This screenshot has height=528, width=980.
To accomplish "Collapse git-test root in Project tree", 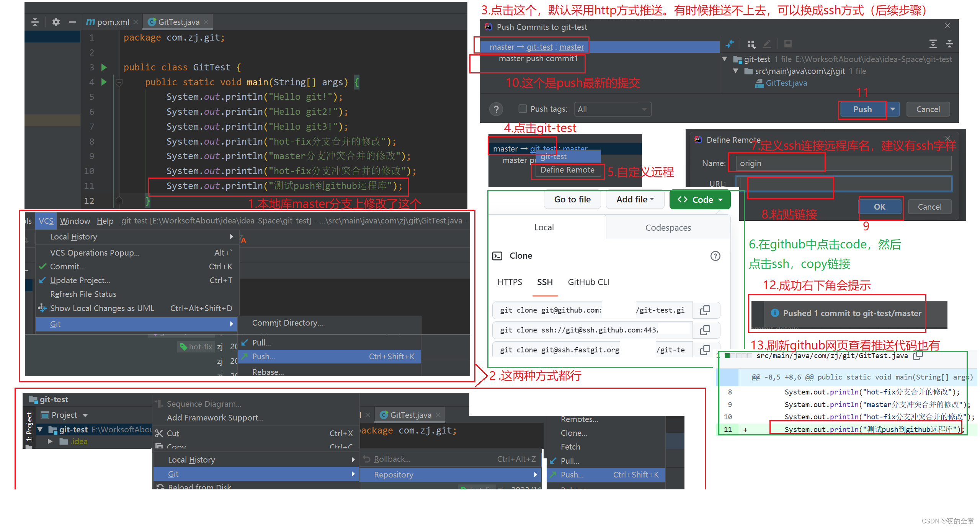I will [x=40, y=430].
